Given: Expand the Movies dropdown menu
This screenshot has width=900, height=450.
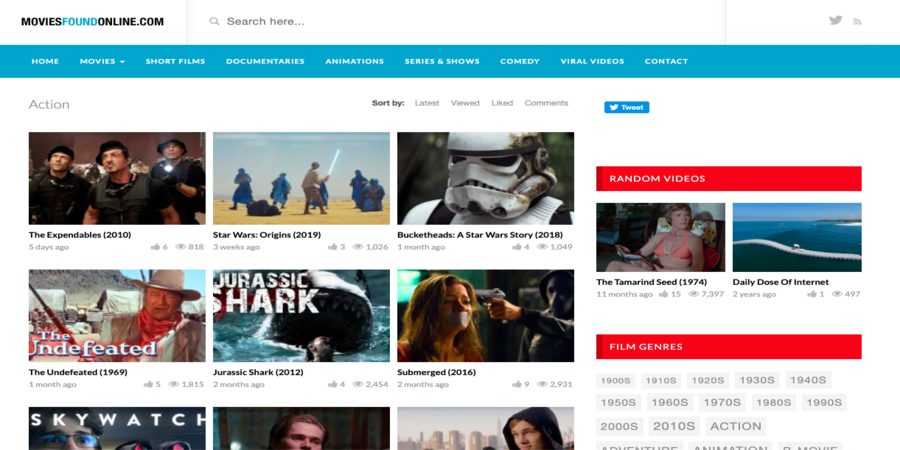Looking at the screenshot, I should point(102,61).
